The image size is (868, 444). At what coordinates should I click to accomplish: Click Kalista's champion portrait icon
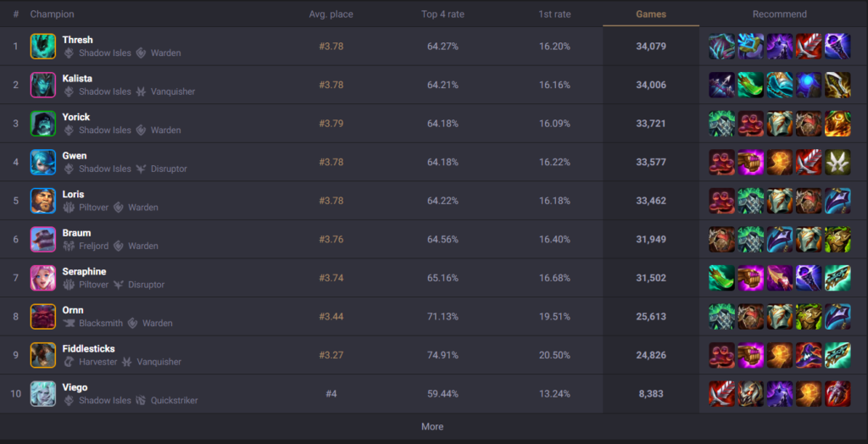[x=43, y=85]
